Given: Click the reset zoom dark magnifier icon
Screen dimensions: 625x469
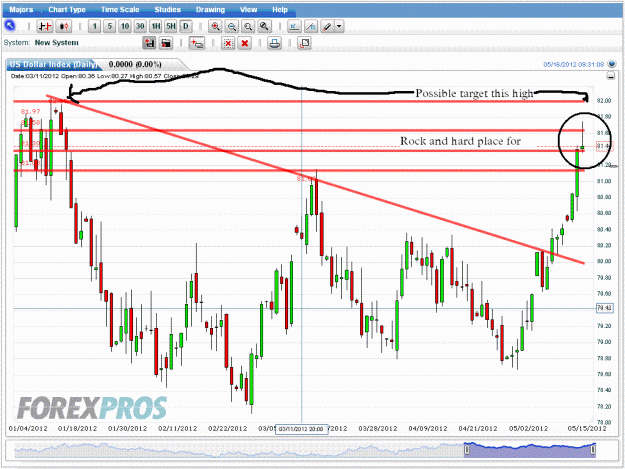Looking at the screenshot, I should point(264,27).
